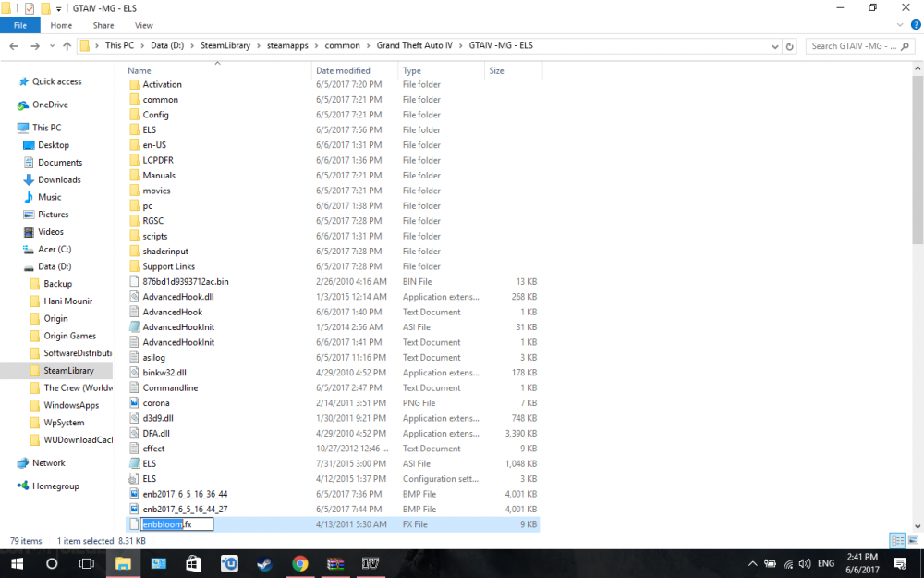Click the common breadcrumb segment
The image size is (924, 578).
(342, 45)
